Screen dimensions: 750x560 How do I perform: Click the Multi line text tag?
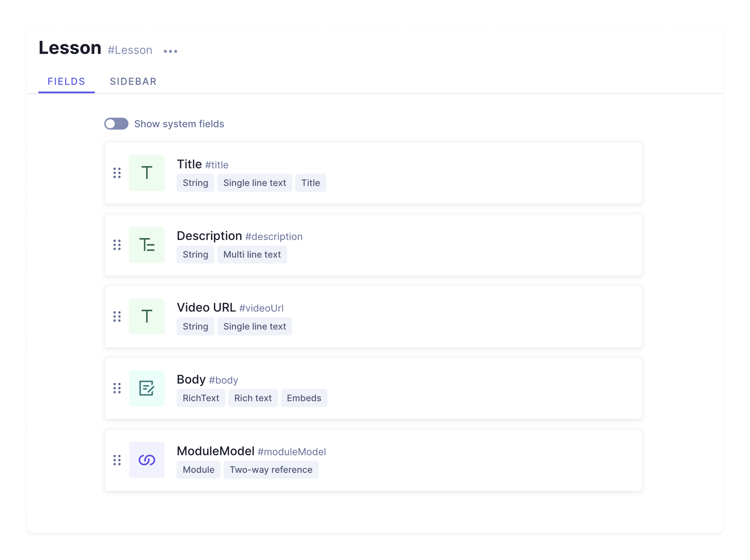pos(252,254)
